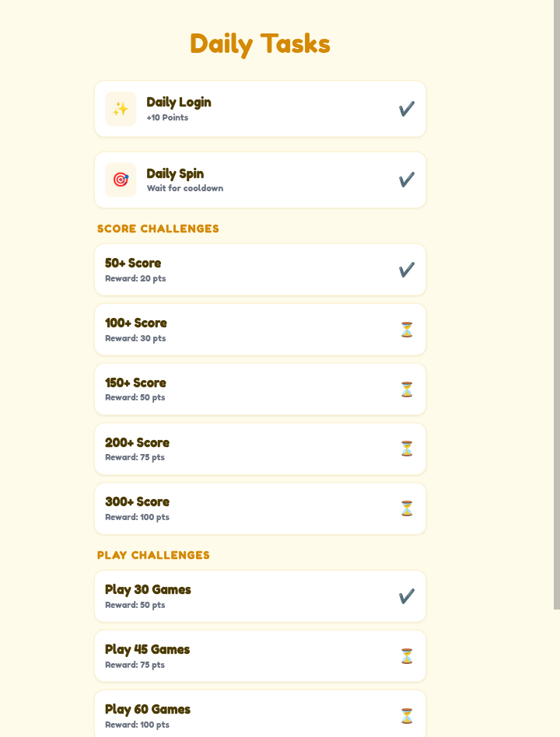
Task: Open the Daily Spin task card
Action: [x=260, y=180]
